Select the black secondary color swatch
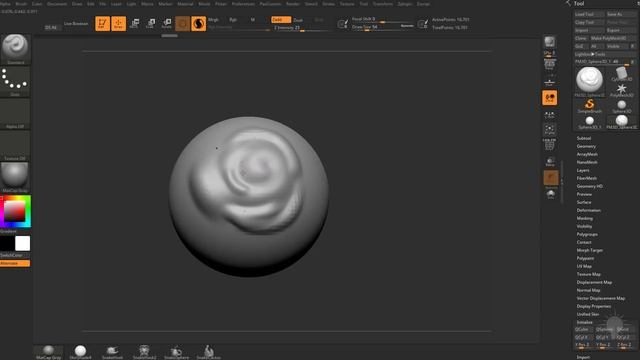 (x=7, y=243)
